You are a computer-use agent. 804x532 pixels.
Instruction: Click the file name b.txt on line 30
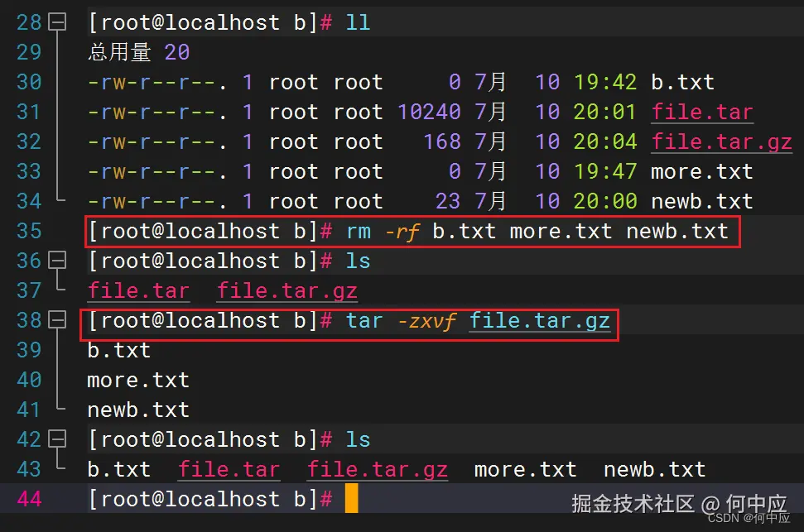pyautogui.click(x=682, y=82)
